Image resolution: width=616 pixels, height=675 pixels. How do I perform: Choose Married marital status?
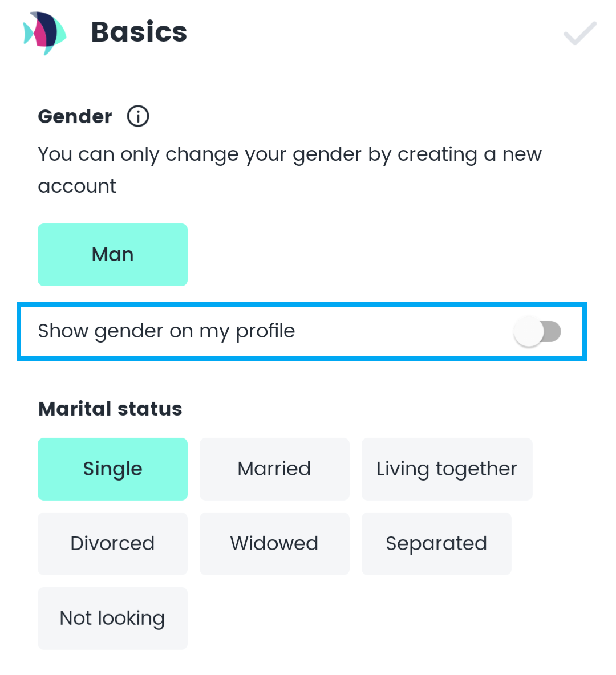coord(274,469)
